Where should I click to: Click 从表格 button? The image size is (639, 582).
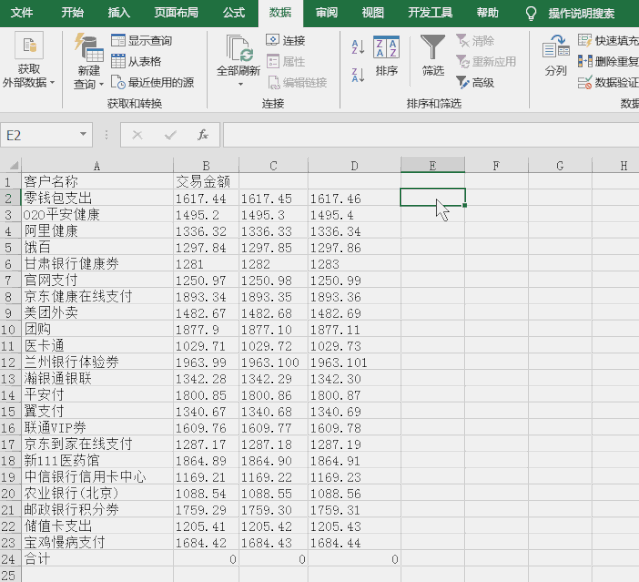[x=137, y=62]
